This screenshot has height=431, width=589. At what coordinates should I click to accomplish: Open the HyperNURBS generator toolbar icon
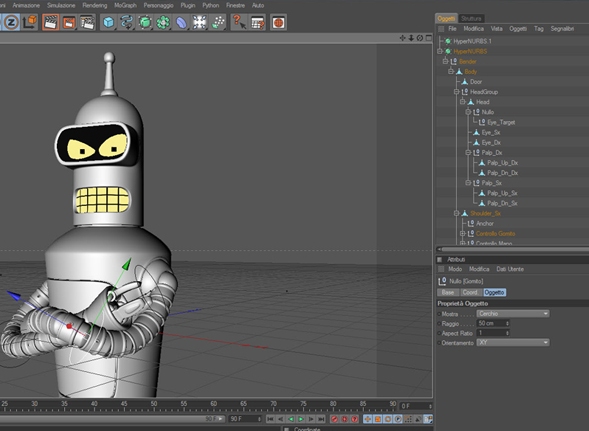pos(145,22)
